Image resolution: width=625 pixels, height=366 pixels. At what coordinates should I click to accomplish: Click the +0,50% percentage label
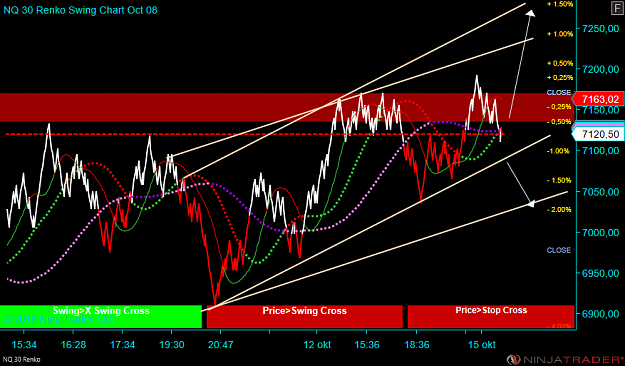tap(560, 63)
